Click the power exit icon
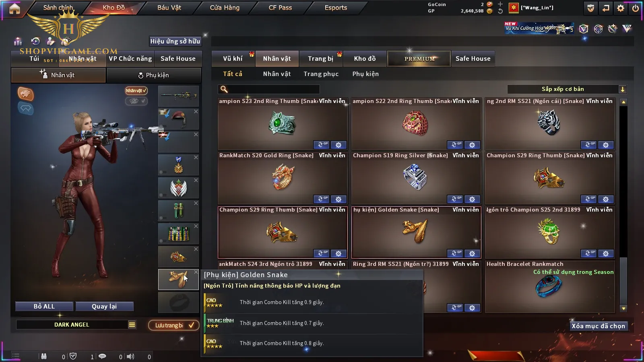The height and width of the screenshot is (362, 644). tap(635, 8)
